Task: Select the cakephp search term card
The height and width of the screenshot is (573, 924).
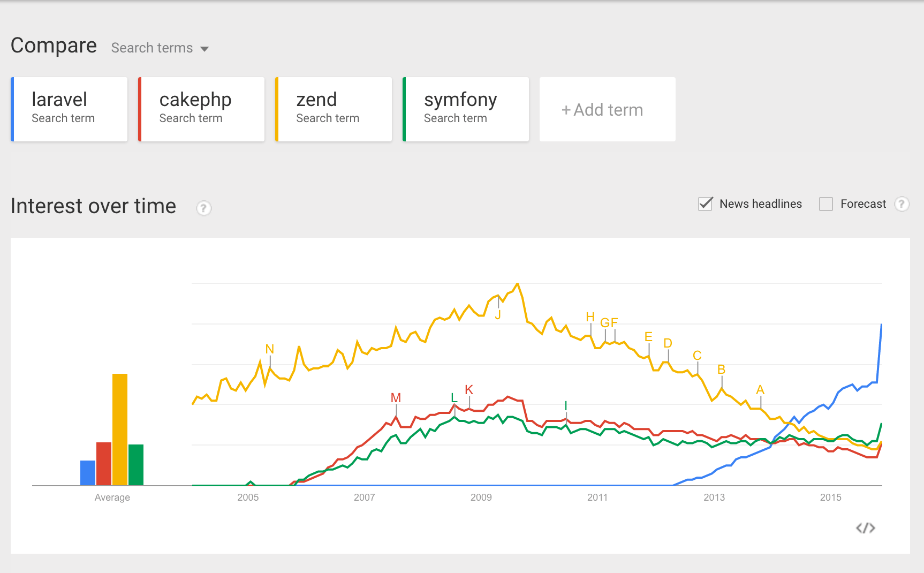Action: [202, 109]
